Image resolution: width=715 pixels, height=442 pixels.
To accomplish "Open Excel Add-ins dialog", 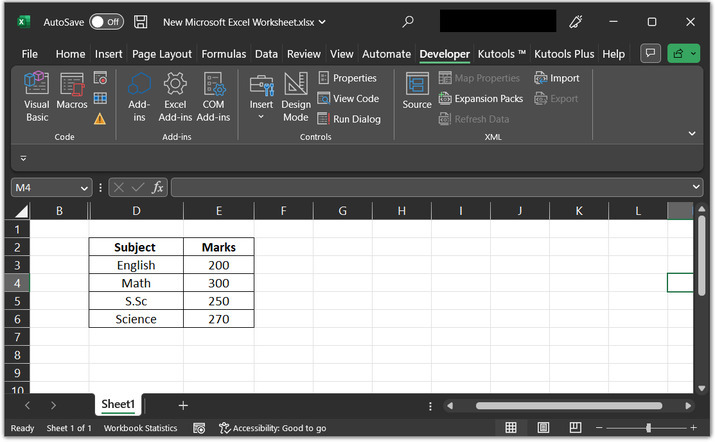I will coord(175,96).
